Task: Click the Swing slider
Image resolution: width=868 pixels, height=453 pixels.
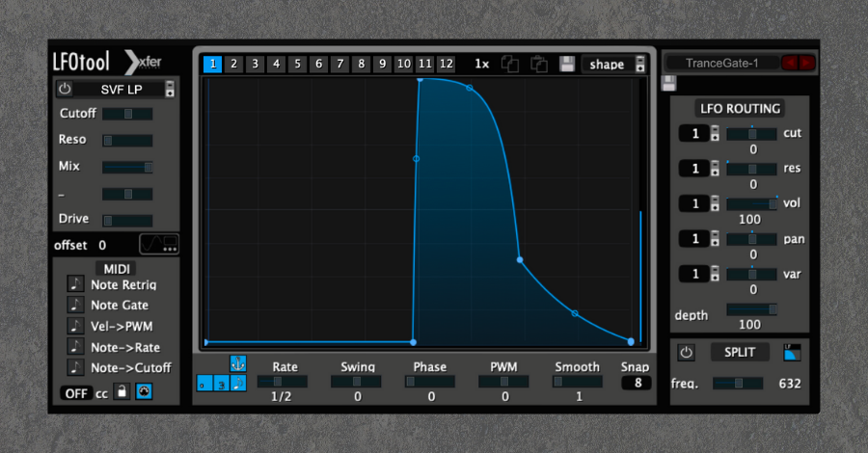Action: pos(356,382)
